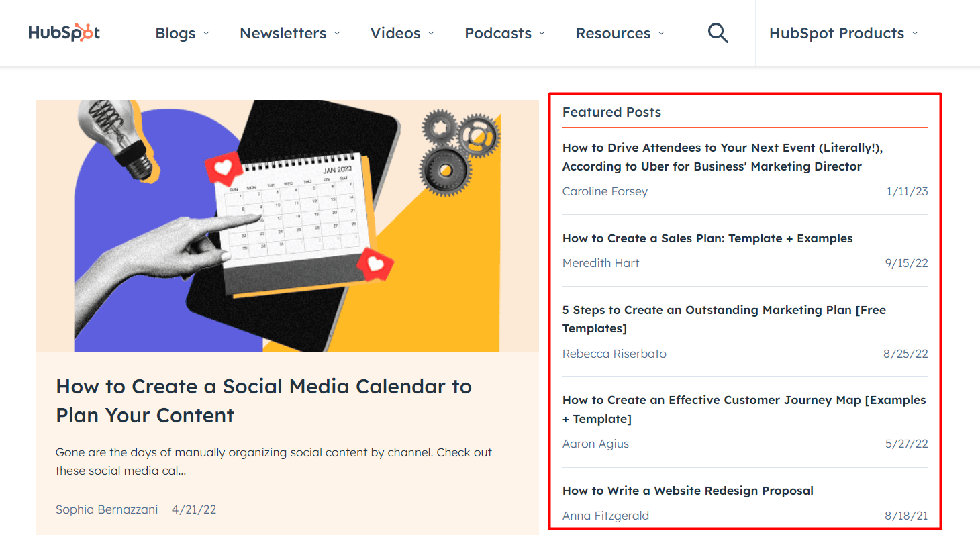Viewport: 980px width, 535px height.
Task: Open 'How to Create a Sales Plan' post
Action: tap(707, 238)
